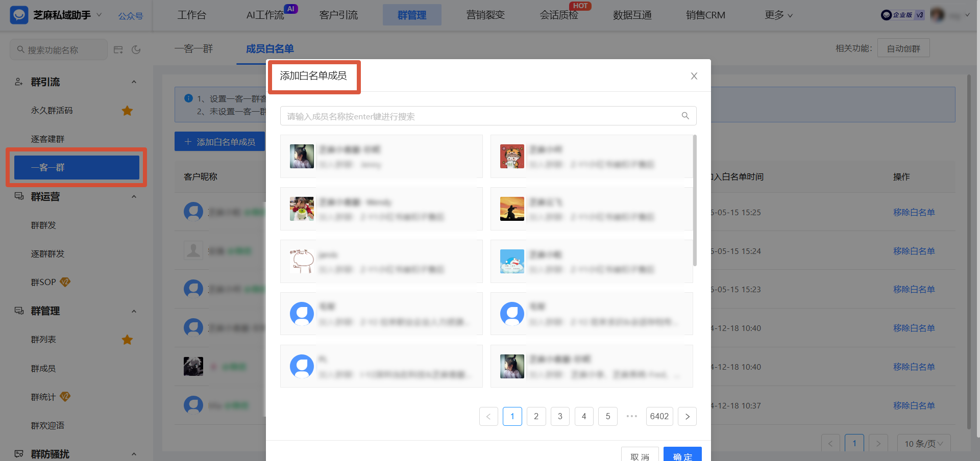Image resolution: width=980 pixels, height=461 pixels.
Task: Click the star next to 群列表
Action: pyautogui.click(x=127, y=340)
